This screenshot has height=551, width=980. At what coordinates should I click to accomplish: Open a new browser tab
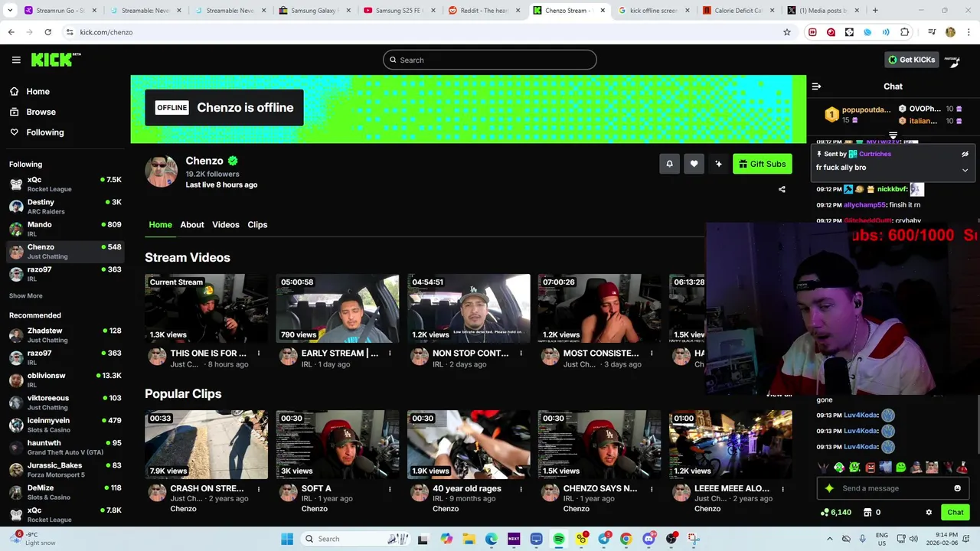coord(875,11)
